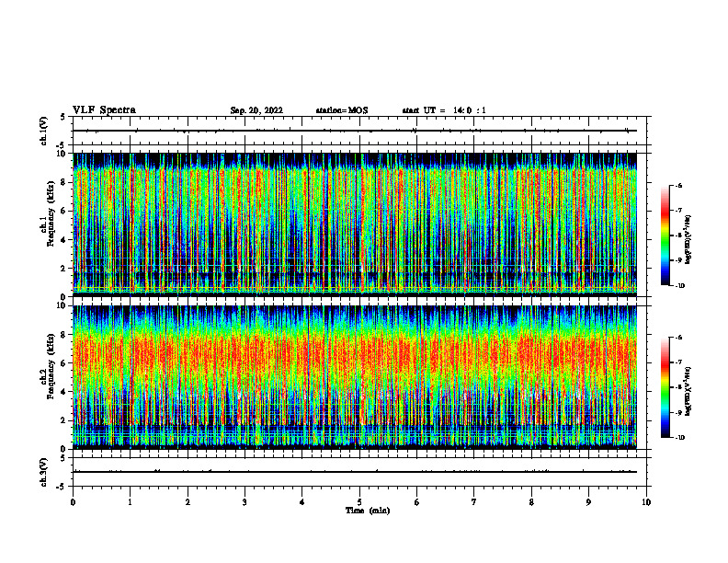728x563 pixels.
Task: Click time axis tick label "2"
Action: (188, 502)
